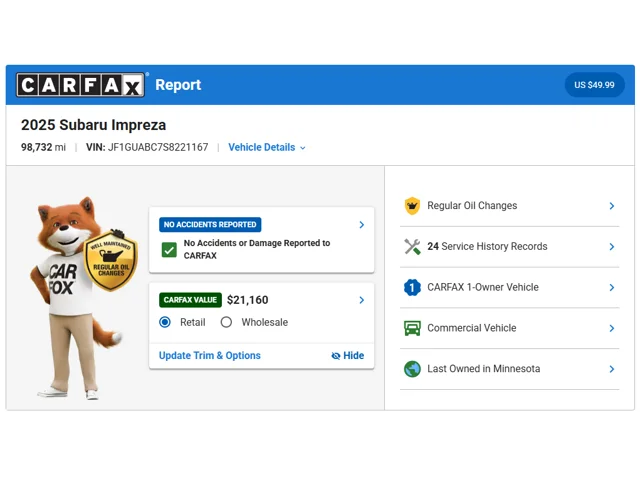640x480 pixels.
Task: Hide the CARFAX value card
Action: [348, 356]
